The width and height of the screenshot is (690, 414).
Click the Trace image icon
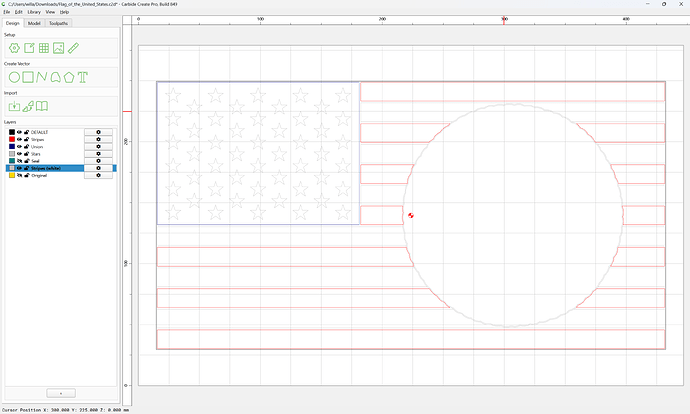pos(28,106)
